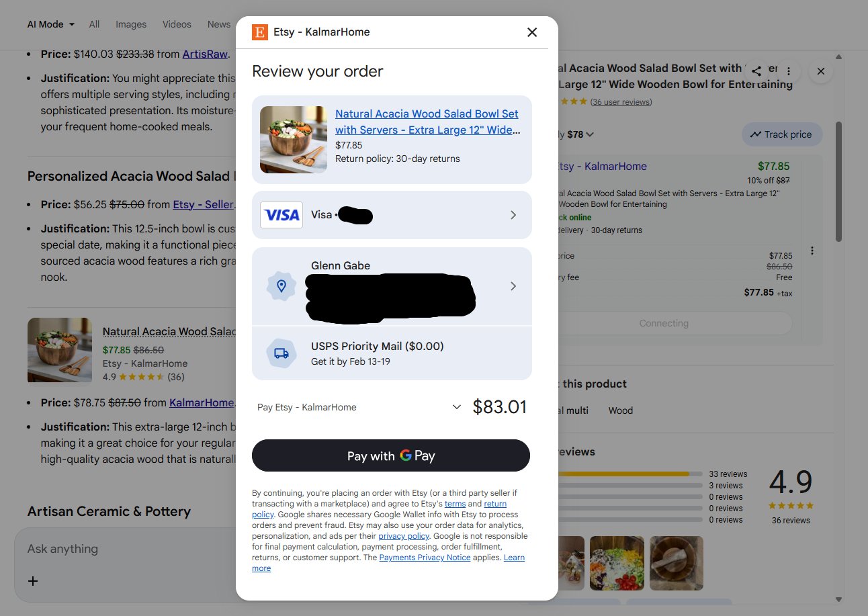Close the product side panel

click(x=821, y=71)
